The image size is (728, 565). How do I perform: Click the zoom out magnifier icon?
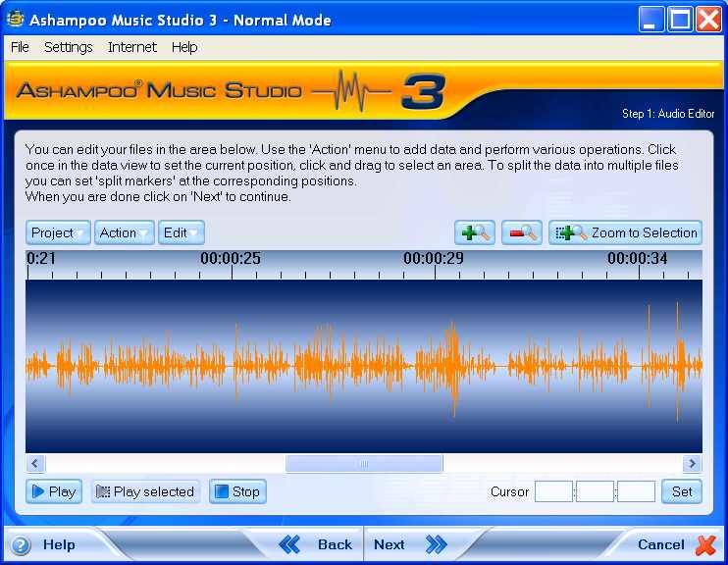(x=522, y=232)
